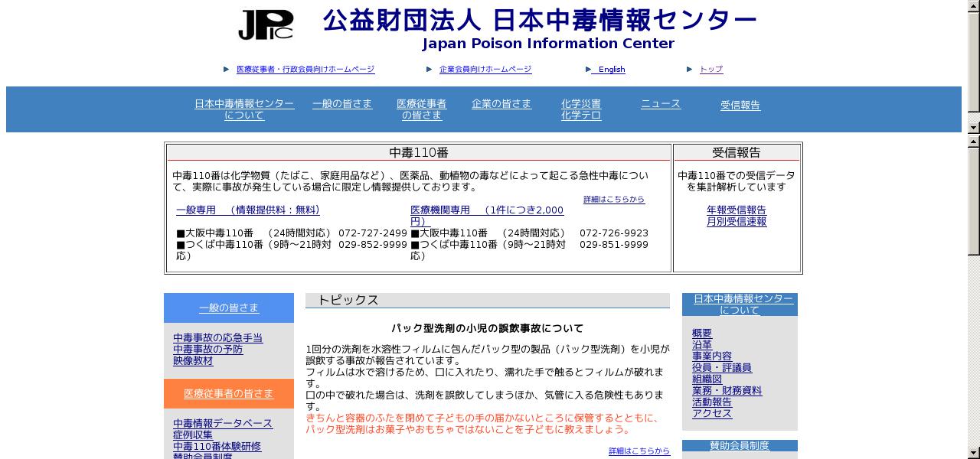980x459 pixels.
Task: Open 中毒110番体験研修 link
Action: [x=217, y=447]
